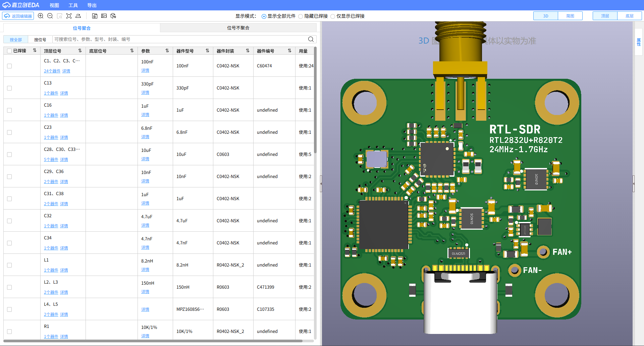Image resolution: width=644 pixels, height=346 pixels.
Task: Sort the 器件编号 column
Action: 289,51
